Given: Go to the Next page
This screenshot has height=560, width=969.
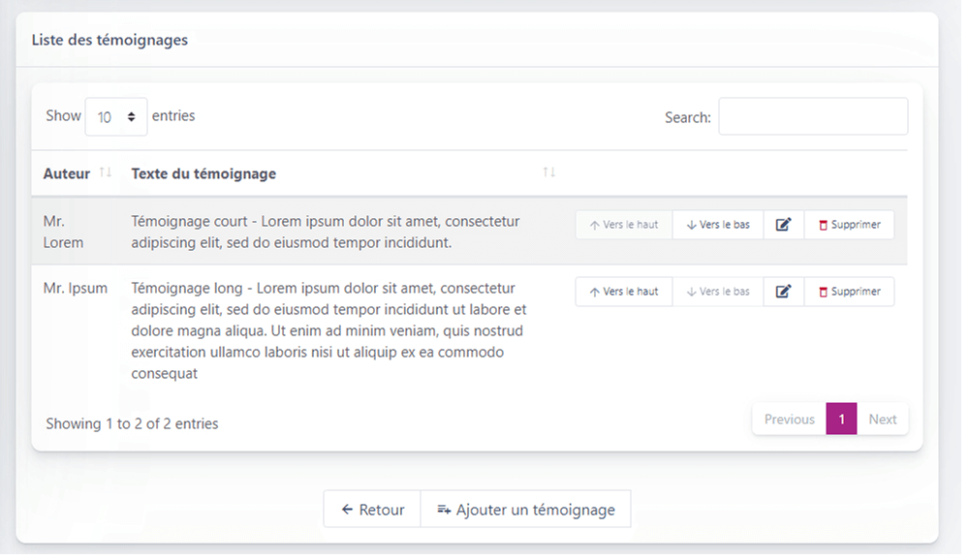Looking at the screenshot, I should tap(882, 420).
